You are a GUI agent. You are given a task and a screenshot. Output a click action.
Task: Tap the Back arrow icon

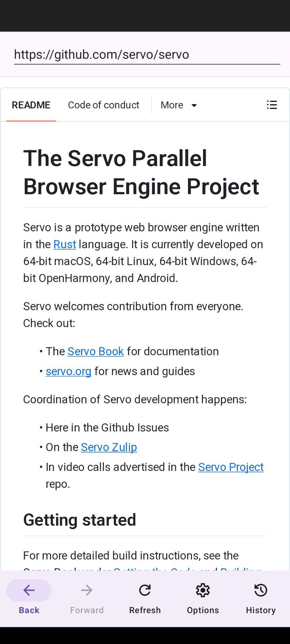click(29, 590)
